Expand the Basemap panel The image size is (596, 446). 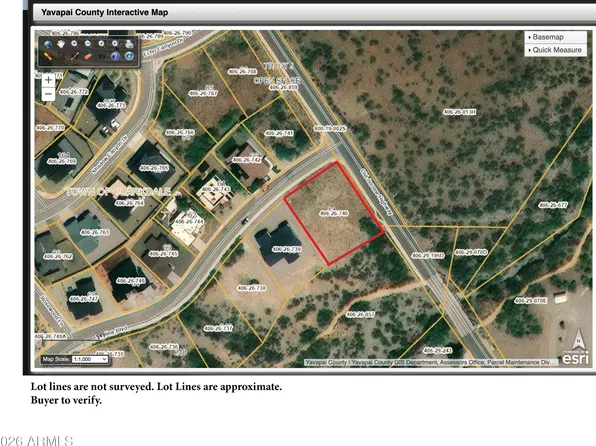click(555, 37)
